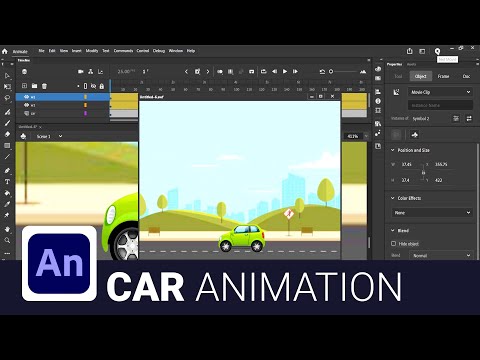The width and height of the screenshot is (480, 360).
Task: Collapse the Blend section
Action: click(393, 230)
